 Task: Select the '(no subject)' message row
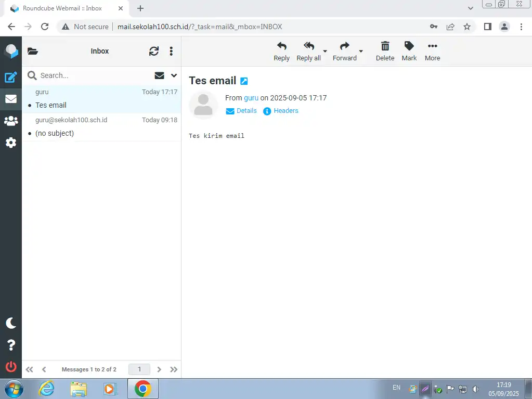101,127
